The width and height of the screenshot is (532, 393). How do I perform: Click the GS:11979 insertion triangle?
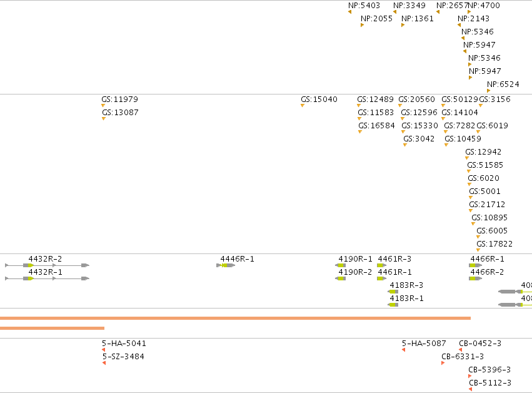click(103, 105)
